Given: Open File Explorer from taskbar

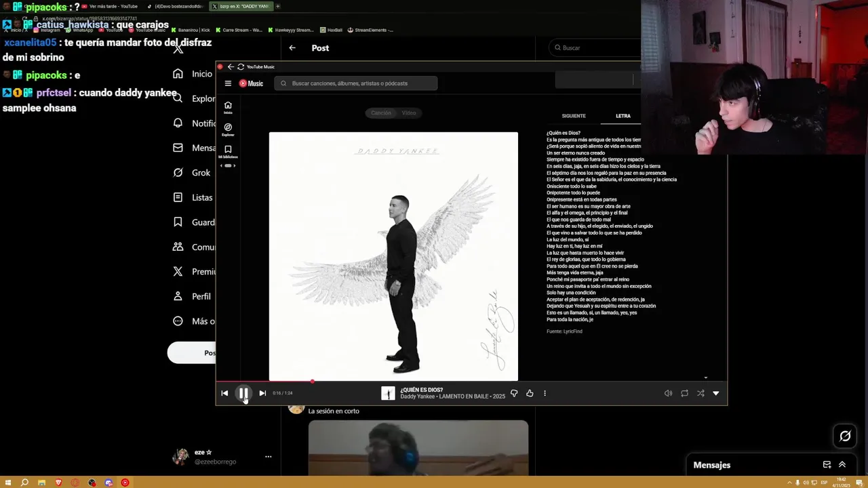Looking at the screenshot, I should tap(41, 483).
